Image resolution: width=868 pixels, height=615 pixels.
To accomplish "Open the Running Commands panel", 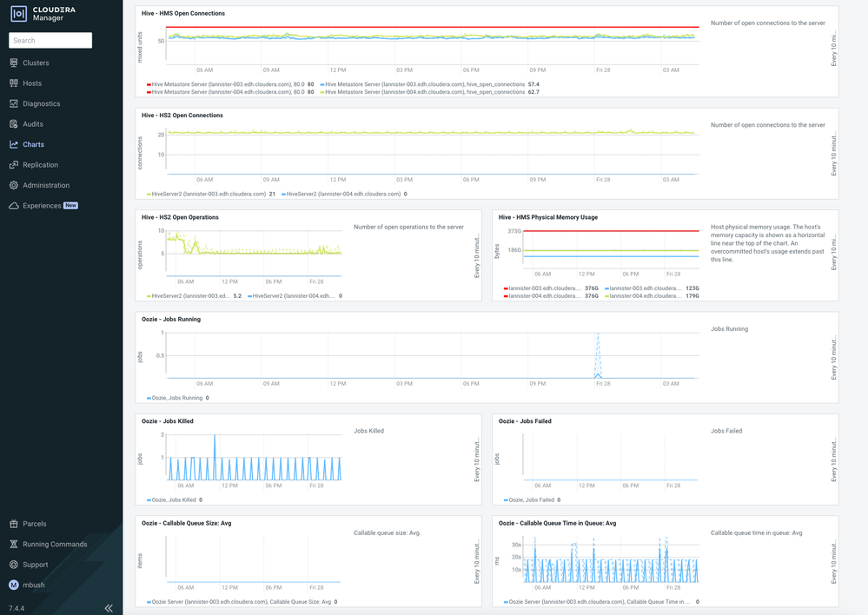I will click(x=55, y=544).
